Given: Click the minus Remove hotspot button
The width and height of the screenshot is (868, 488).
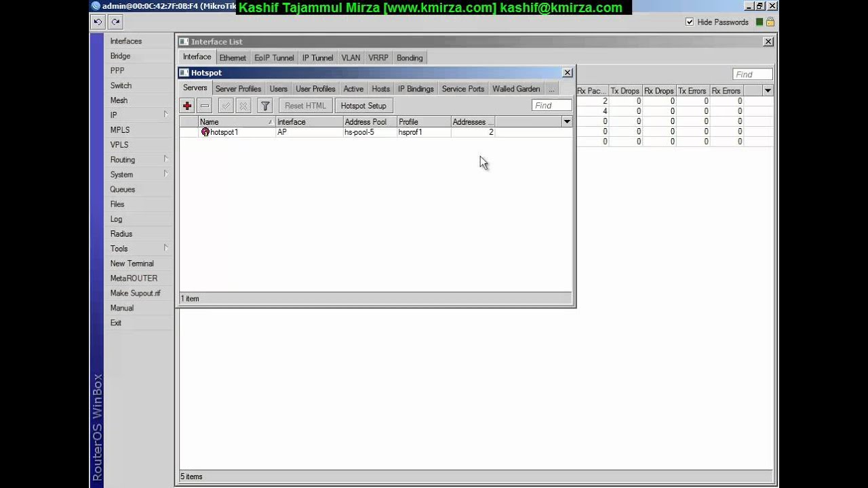Looking at the screenshot, I should click(205, 106).
